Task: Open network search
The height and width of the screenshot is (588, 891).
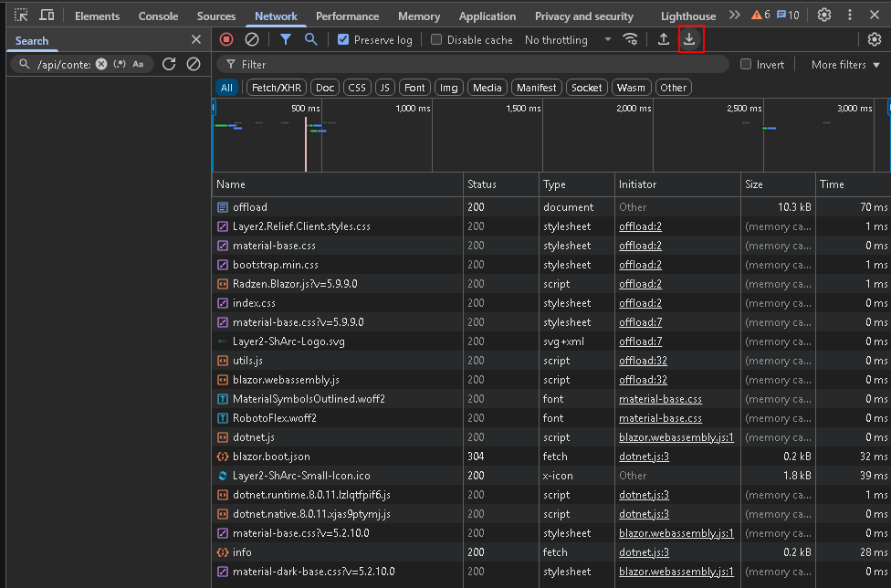Action: (310, 39)
